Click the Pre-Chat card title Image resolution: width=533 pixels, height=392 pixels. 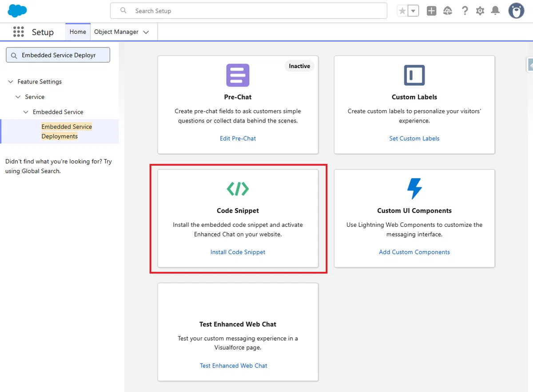(x=238, y=97)
